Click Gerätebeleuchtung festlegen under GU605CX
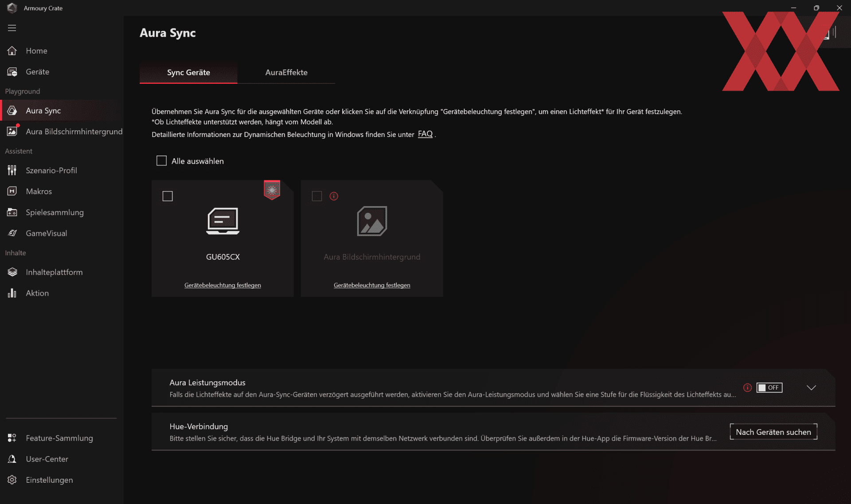 pos(223,285)
